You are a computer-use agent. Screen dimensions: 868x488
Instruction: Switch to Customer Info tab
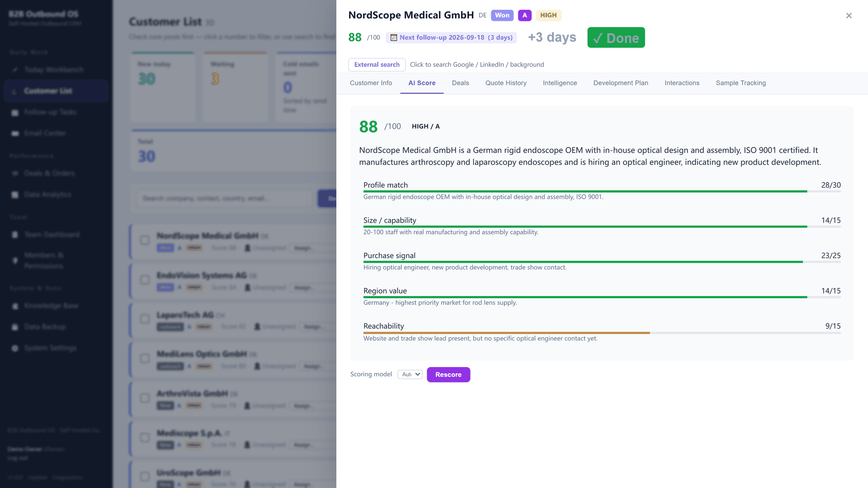pos(371,83)
